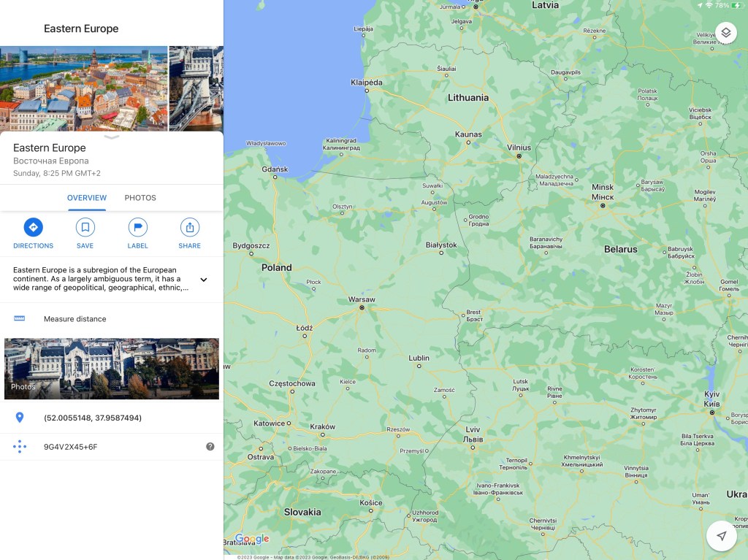
Task: Open the map layers button
Action: [x=725, y=33]
